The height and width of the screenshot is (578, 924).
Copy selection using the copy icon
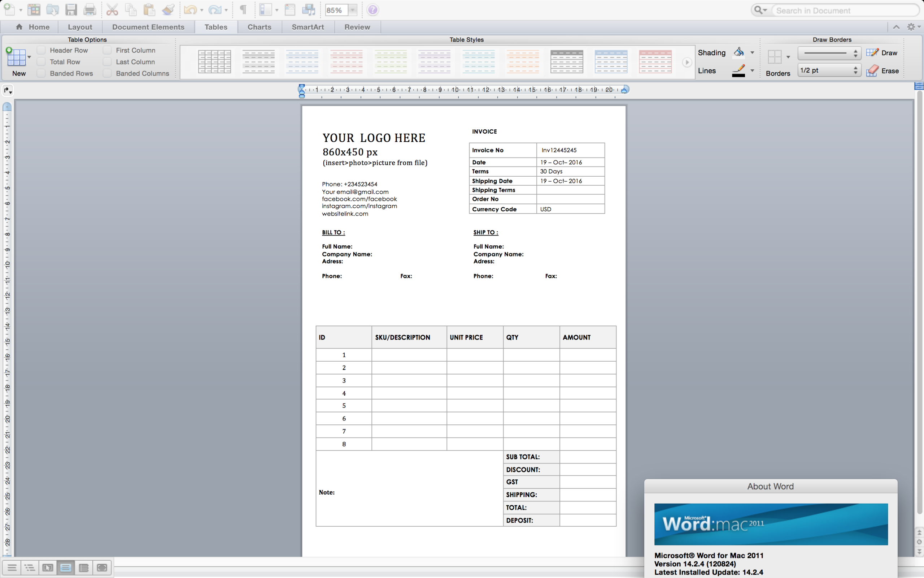click(x=131, y=9)
